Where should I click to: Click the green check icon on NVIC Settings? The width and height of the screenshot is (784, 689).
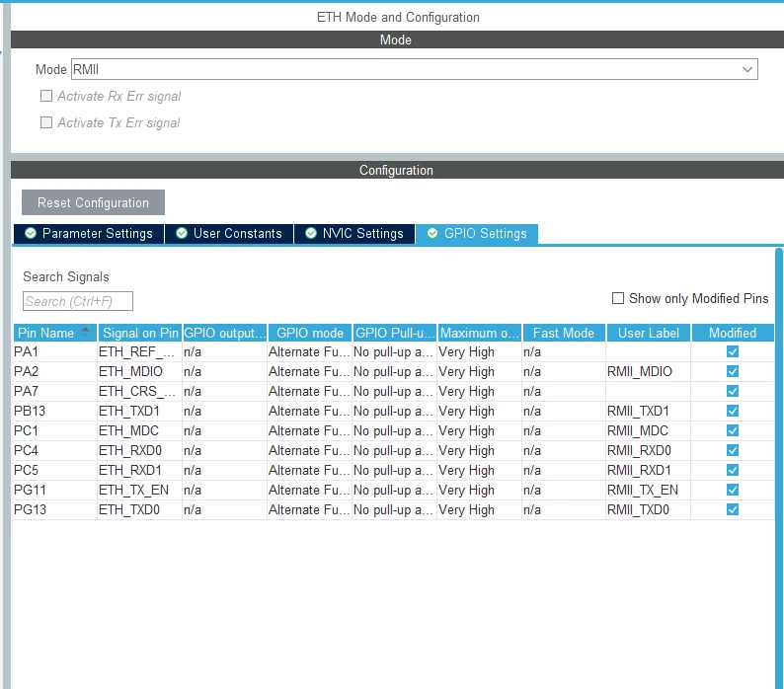click(x=310, y=233)
